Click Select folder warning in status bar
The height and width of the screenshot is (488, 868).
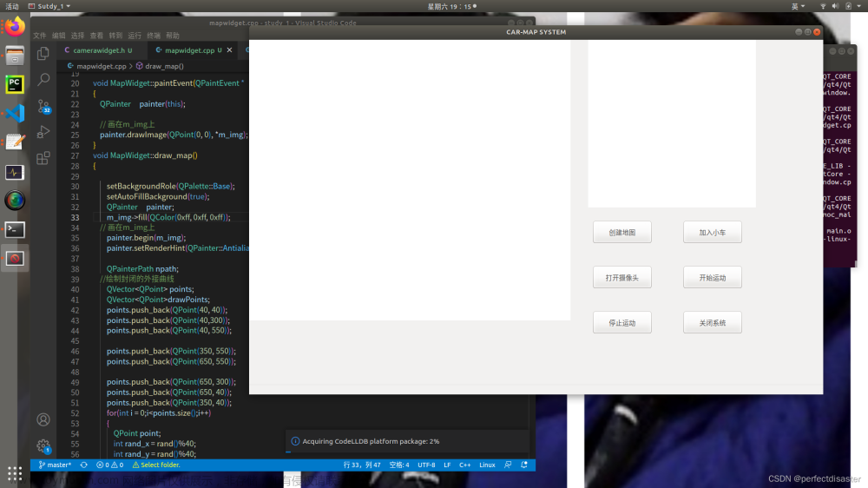[x=156, y=465]
